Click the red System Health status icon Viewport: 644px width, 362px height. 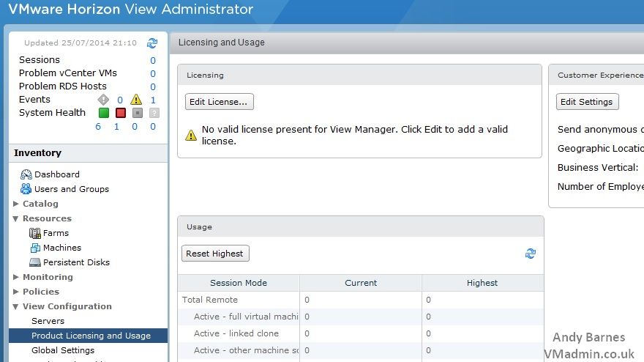pyautogui.click(x=121, y=113)
